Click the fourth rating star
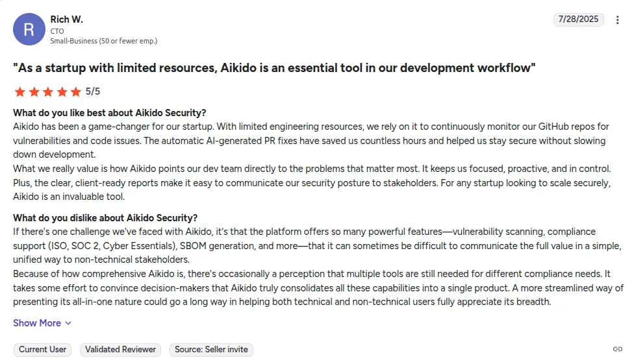The image size is (634, 364). 62,91
